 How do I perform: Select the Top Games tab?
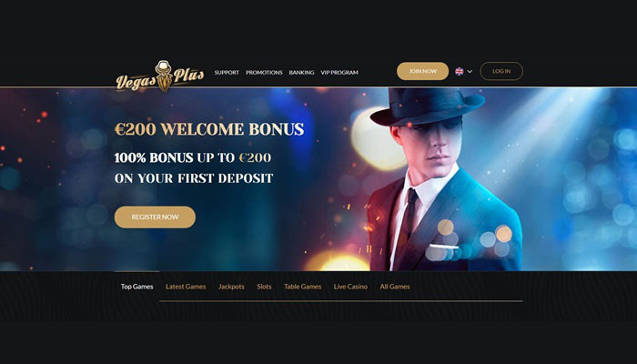tap(136, 287)
